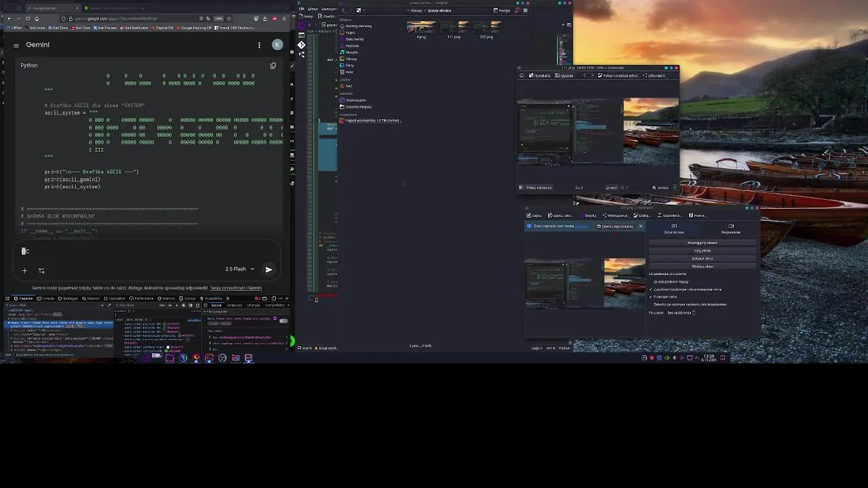Open the Firefox application menu
This screenshot has height=488, width=868.
click(284, 19)
